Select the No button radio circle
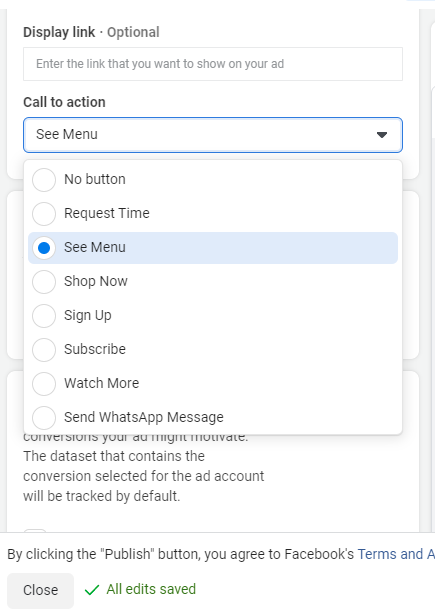The width and height of the screenshot is (435, 611). [x=44, y=180]
